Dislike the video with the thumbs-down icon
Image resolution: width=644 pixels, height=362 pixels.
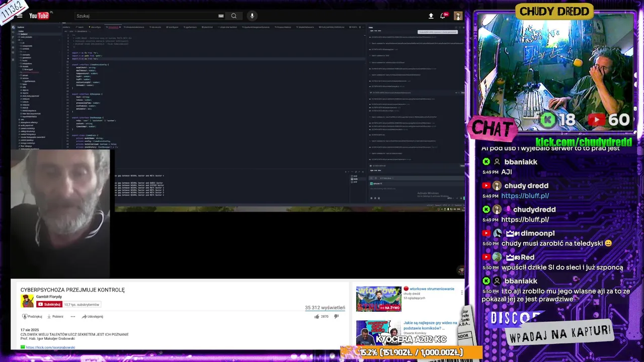(337, 316)
